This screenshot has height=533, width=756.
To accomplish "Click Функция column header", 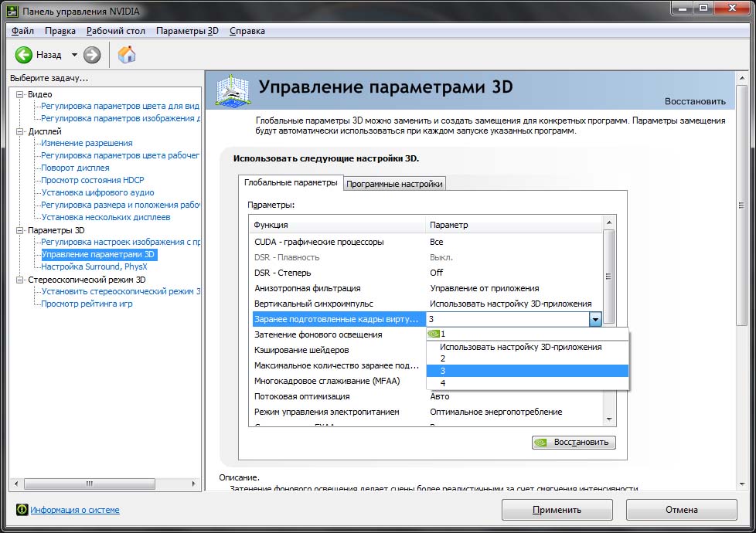I will coord(338,225).
